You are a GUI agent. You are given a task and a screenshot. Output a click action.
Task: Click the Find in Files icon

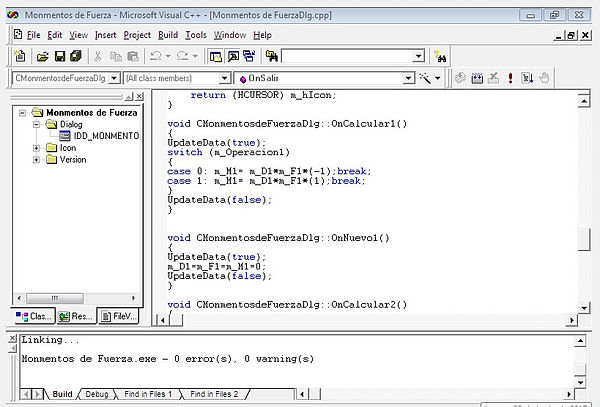tap(272, 57)
